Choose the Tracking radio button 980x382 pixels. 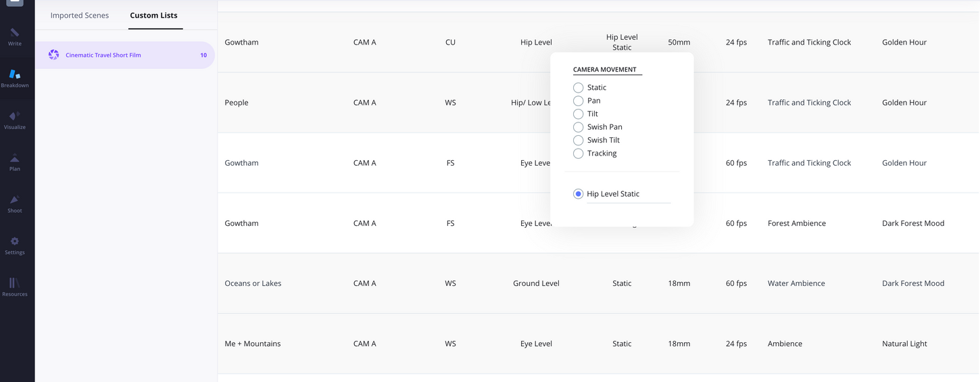579,153
